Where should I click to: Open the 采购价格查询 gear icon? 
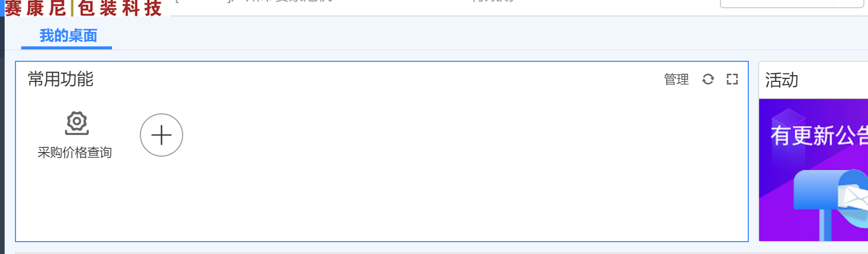[x=76, y=123]
